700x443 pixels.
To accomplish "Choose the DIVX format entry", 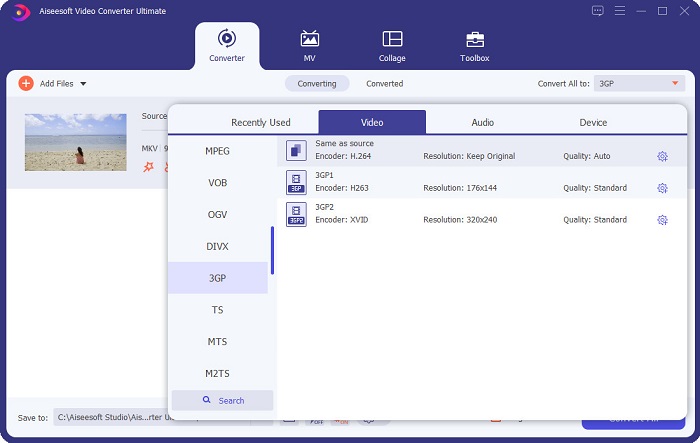I will tap(217, 246).
